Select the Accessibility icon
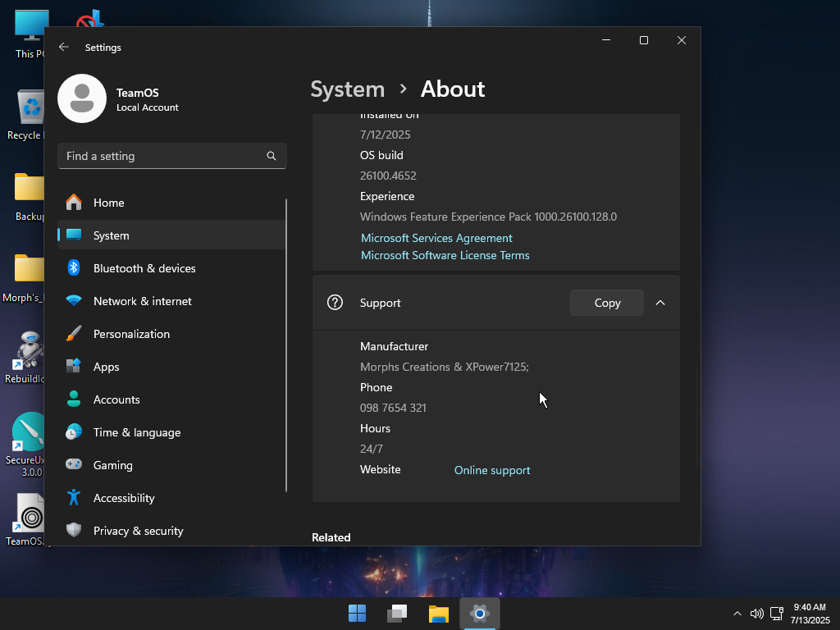Viewport: 840px width, 630px height. click(x=74, y=498)
